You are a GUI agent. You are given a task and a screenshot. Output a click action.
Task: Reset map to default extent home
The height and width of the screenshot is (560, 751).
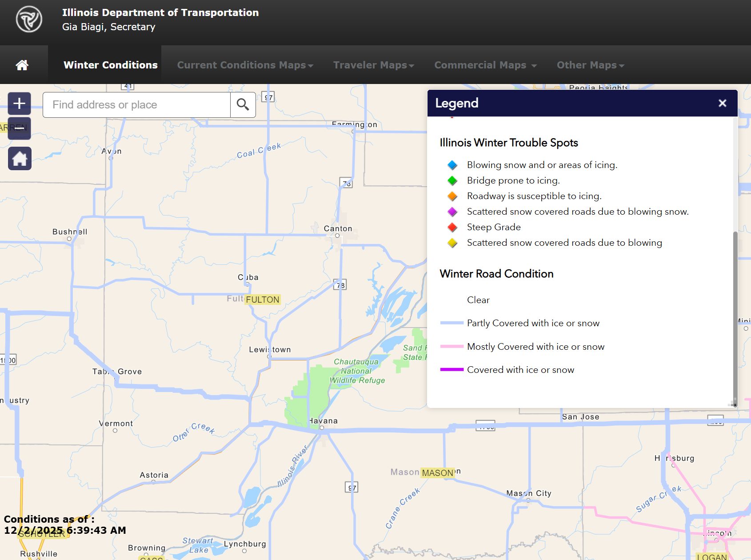coord(20,159)
